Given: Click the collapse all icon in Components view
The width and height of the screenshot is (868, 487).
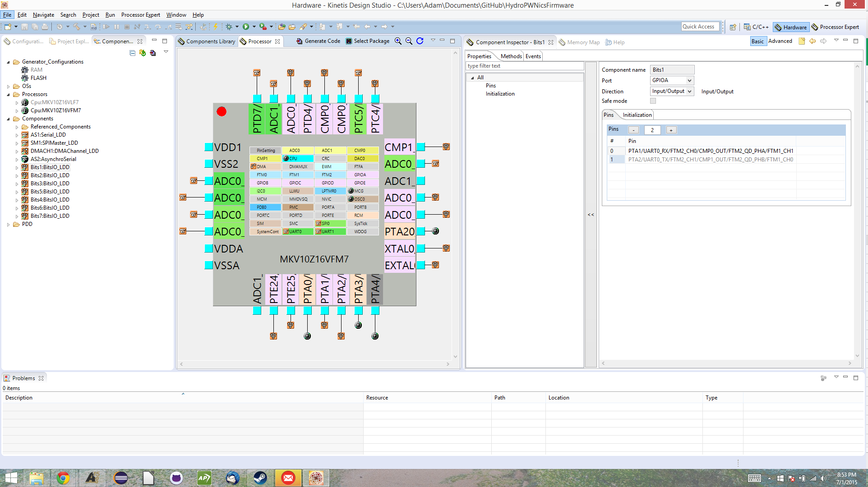Looking at the screenshot, I should (x=132, y=53).
